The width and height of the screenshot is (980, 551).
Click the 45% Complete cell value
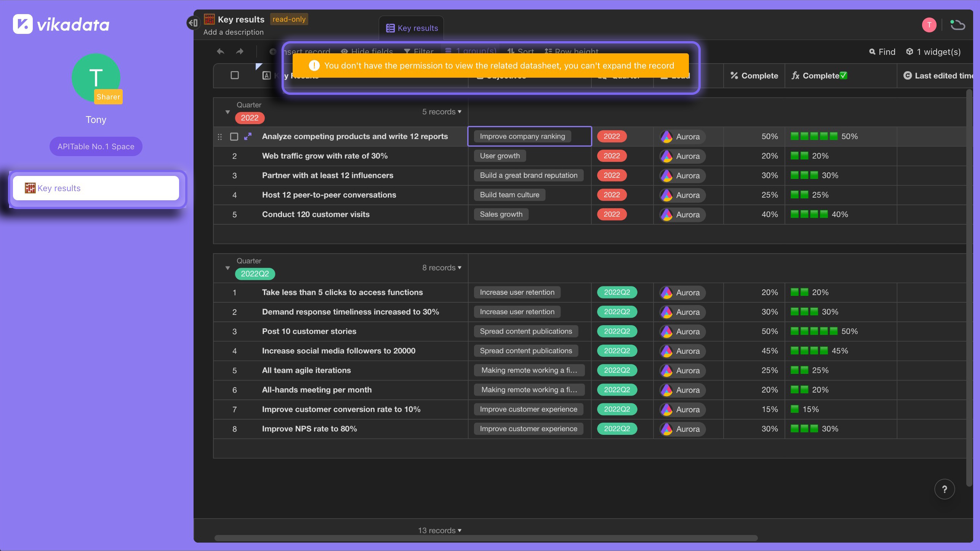769,351
